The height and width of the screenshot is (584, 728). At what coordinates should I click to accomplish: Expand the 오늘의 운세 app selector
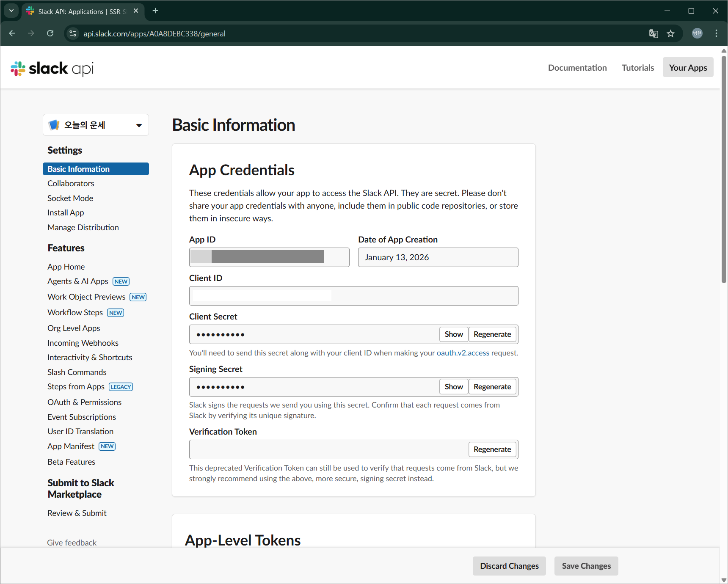coord(96,125)
